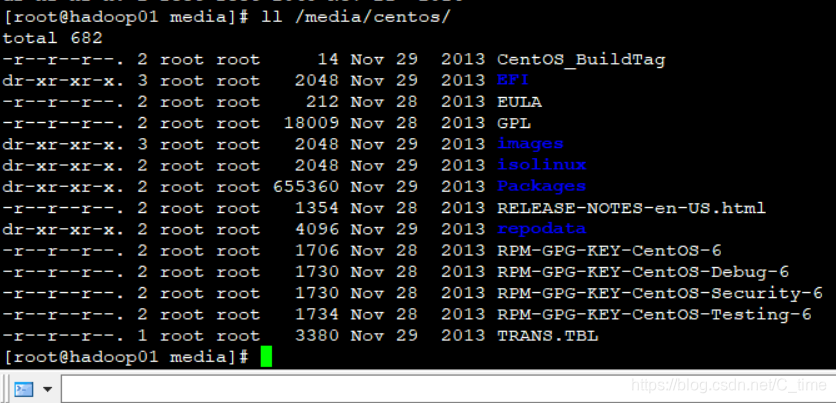This screenshot has height=403, width=836.
Task: Select the CentOS_BuildTag file name
Action: [x=581, y=59]
